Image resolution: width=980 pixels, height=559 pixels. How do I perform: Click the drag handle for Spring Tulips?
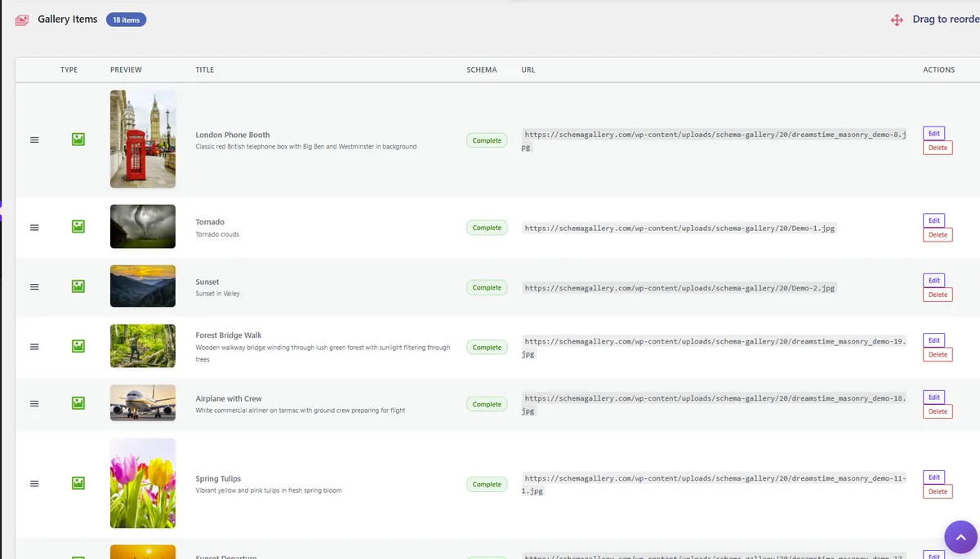click(34, 484)
